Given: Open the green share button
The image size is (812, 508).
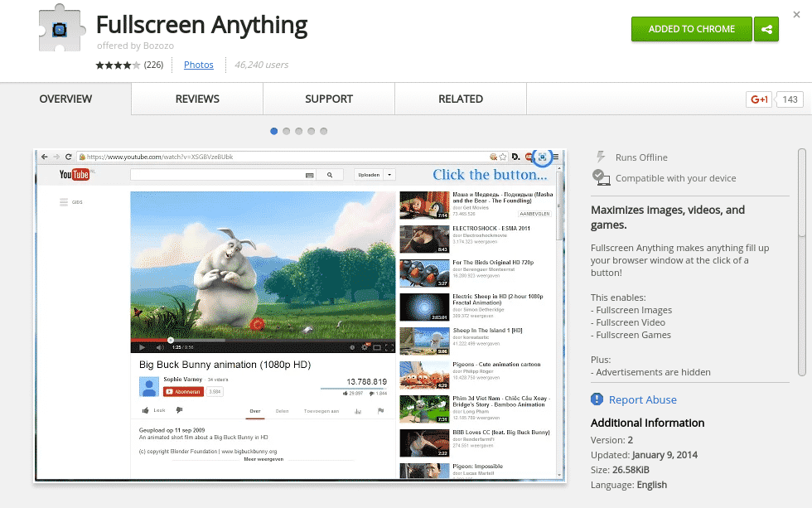Looking at the screenshot, I should (766, 29).
